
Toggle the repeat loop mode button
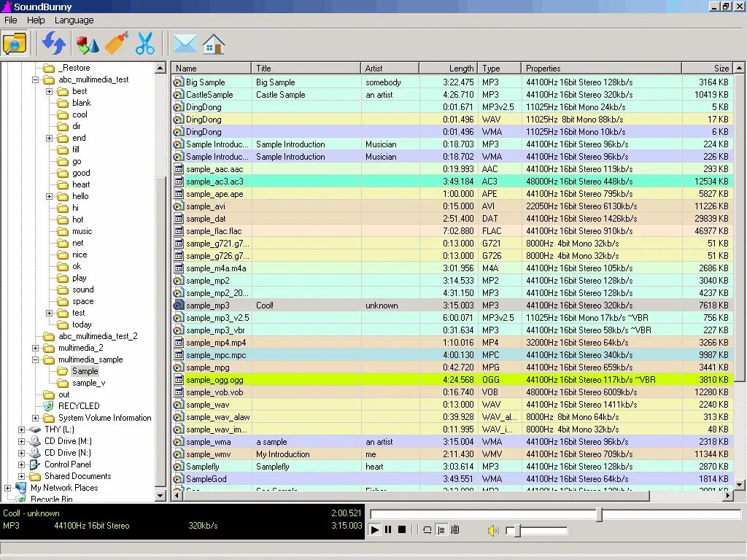[427, 529]
